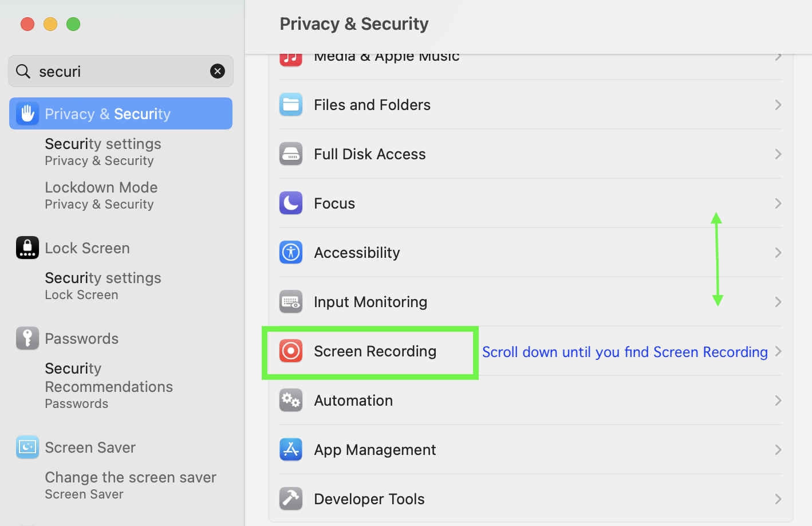
Task: Click the purple Focus moon icon
Action: point(291,203)
